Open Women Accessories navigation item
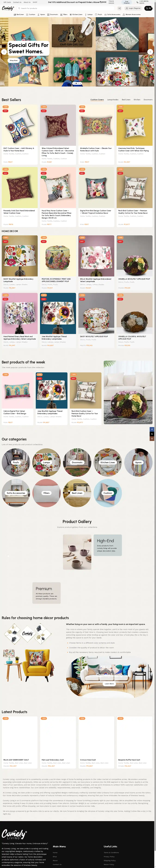156x868 pixels. pyautogui.click(x=132, y=14)
